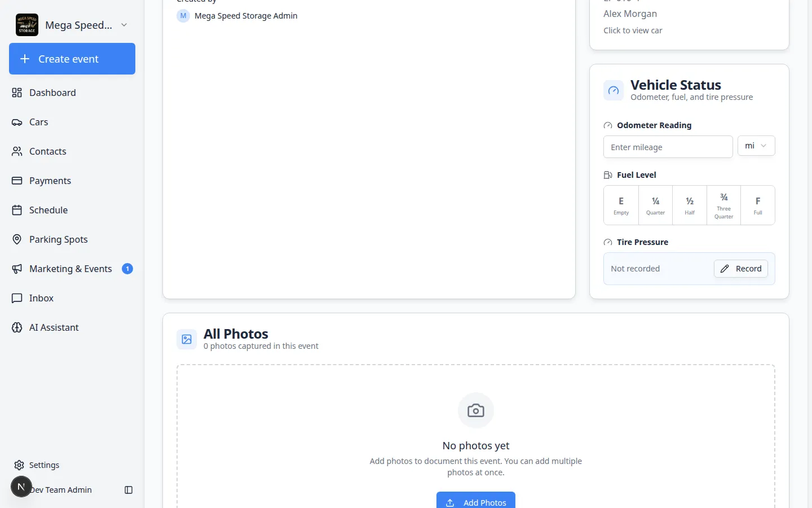Click the Schedule calendar icon
812x508 pixels.
click(17, 210)
